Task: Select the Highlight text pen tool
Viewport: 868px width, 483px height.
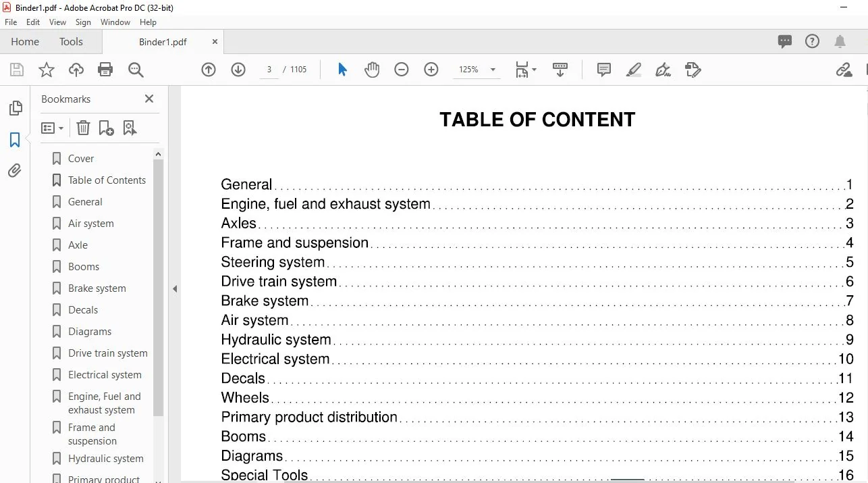Action: (x=633, y=70)
